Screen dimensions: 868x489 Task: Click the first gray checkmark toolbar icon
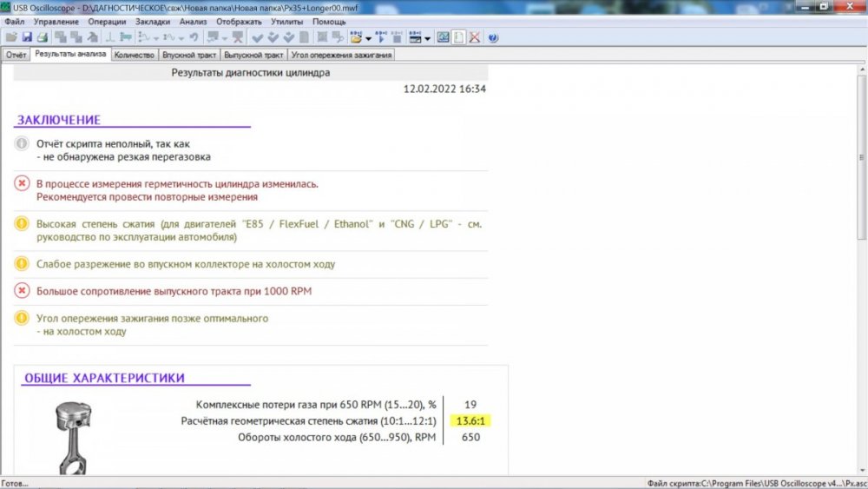click(x=258, y=37)
